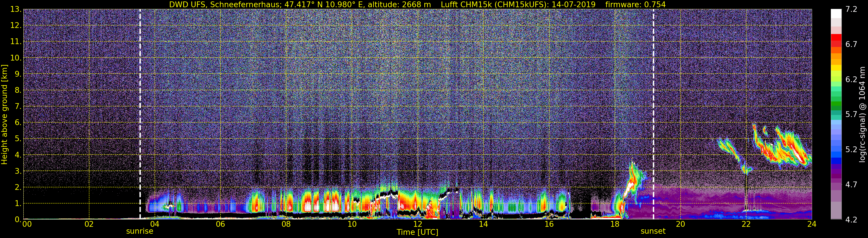Click the 'sunset' label under the time axis
This screenshot has height=238, width=868.
coord(653,231)
